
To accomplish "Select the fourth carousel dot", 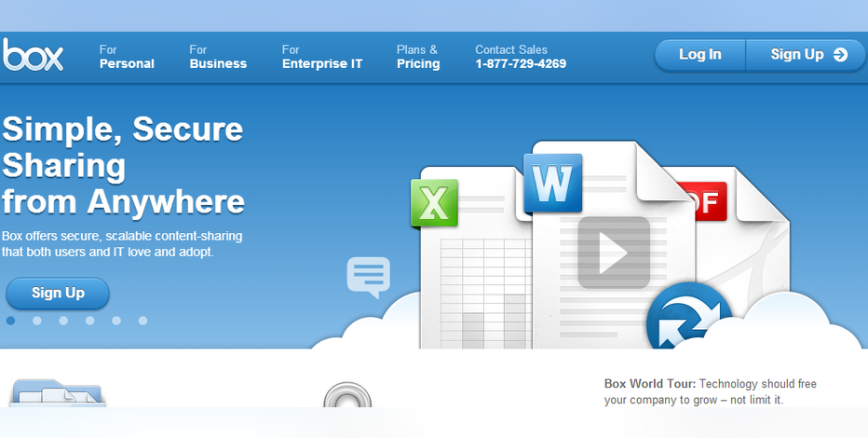I will coord(89,321).
